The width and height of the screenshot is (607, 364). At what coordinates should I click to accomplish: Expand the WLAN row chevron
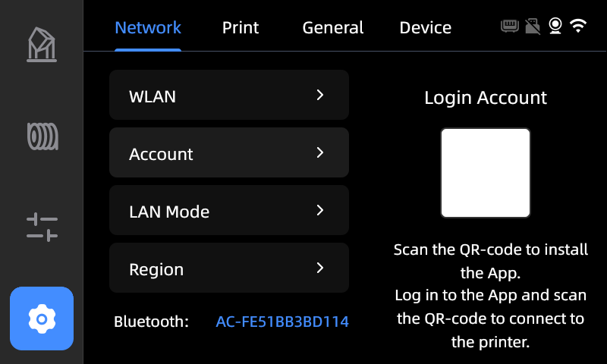click(x=319, y=95)
